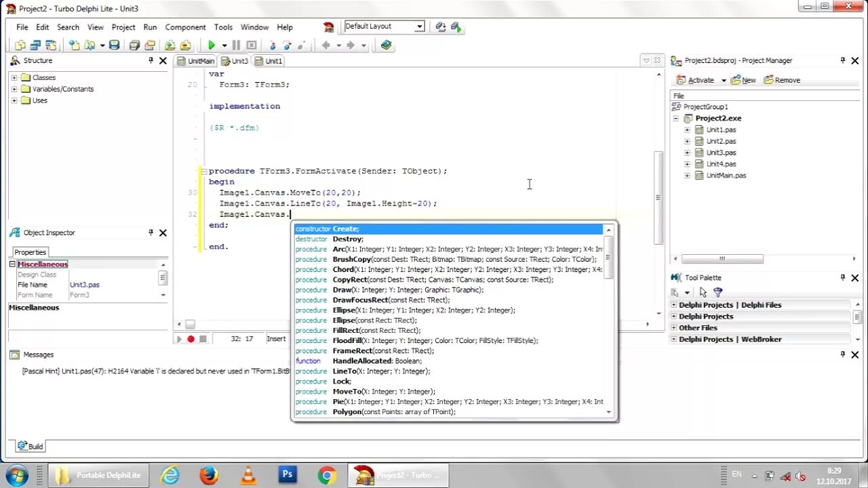Switch to the Unit1 editor tab

click(x=269, y=61)
